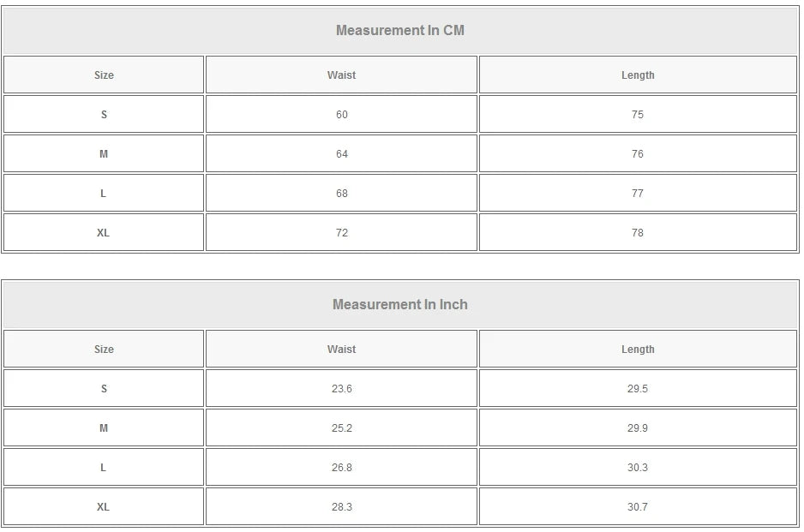This screenshot has width=804, height=532.
Task: Click the 25.2 inch waist cell
Action: point(341,428)
